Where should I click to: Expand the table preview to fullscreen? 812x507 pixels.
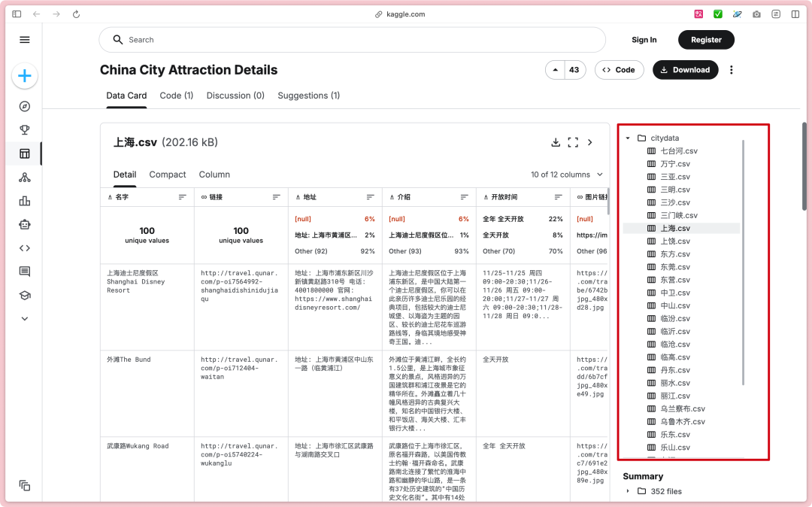[x=573, y=141]
